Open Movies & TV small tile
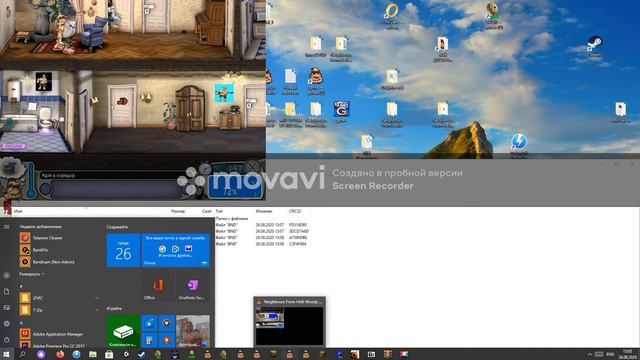The image size is (640, 360). (149, 323)
